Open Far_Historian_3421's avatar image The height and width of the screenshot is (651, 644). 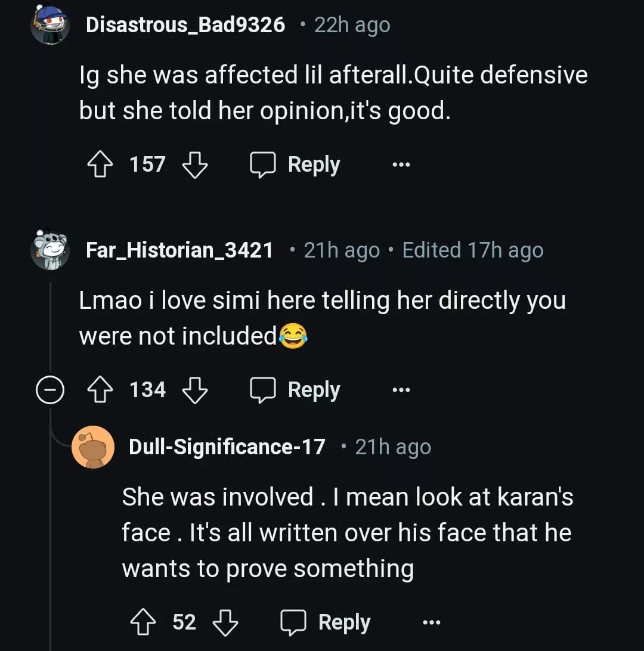(49, 250)
